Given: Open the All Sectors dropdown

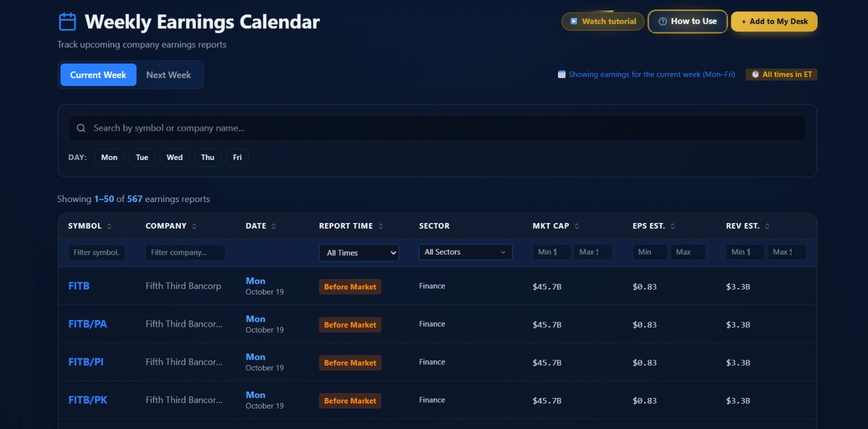Looking at the screenshot, I should [x=466, y=252].
